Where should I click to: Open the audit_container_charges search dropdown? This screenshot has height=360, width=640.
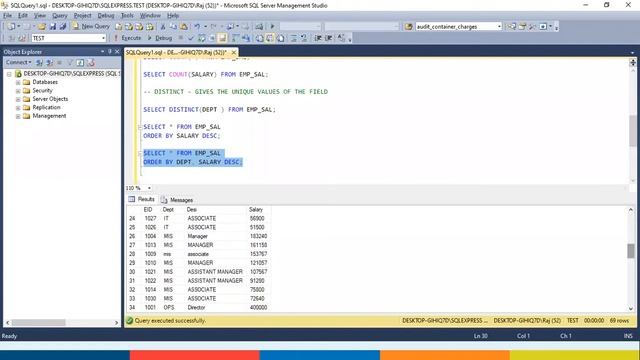pos(499,27)
